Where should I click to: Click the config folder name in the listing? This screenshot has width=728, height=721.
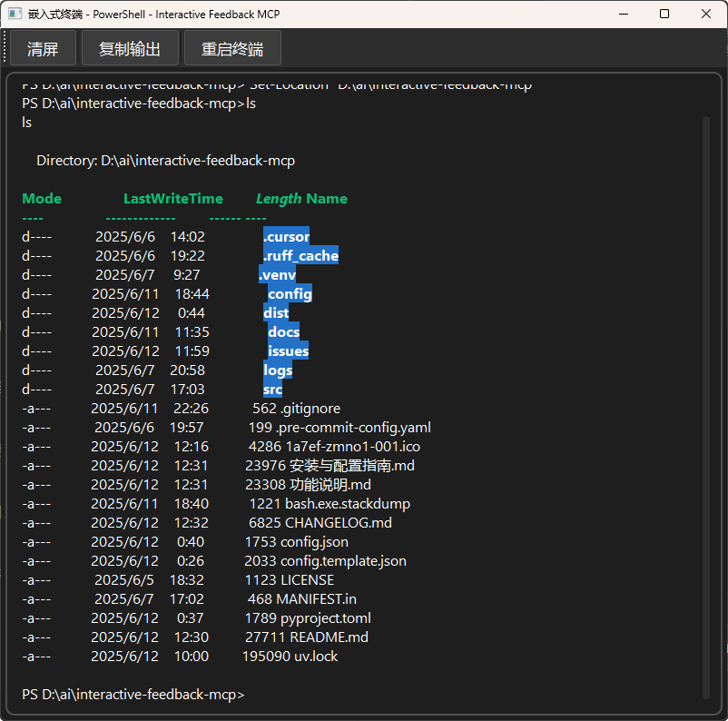point(289,293)
